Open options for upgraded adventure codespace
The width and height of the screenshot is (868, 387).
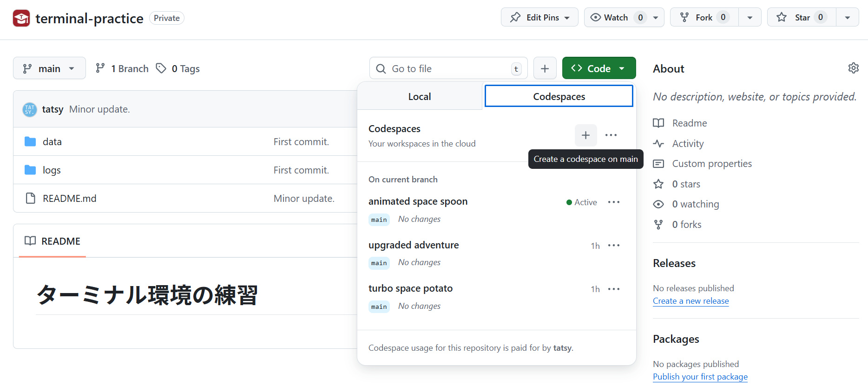[614, 246]
